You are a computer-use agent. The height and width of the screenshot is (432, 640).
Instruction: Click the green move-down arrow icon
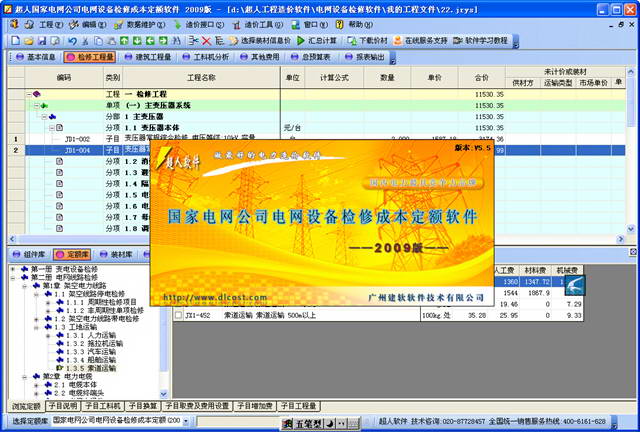click(137, 40)
